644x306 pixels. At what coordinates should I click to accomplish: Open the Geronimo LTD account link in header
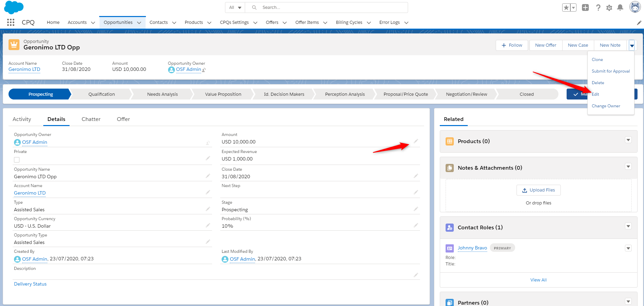click(x=24, y=70)
